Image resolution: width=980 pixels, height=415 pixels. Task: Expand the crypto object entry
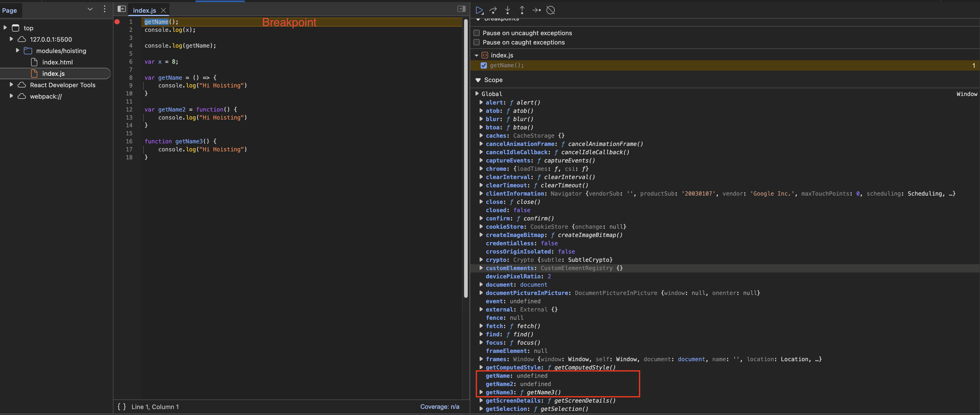pos(481,259)
